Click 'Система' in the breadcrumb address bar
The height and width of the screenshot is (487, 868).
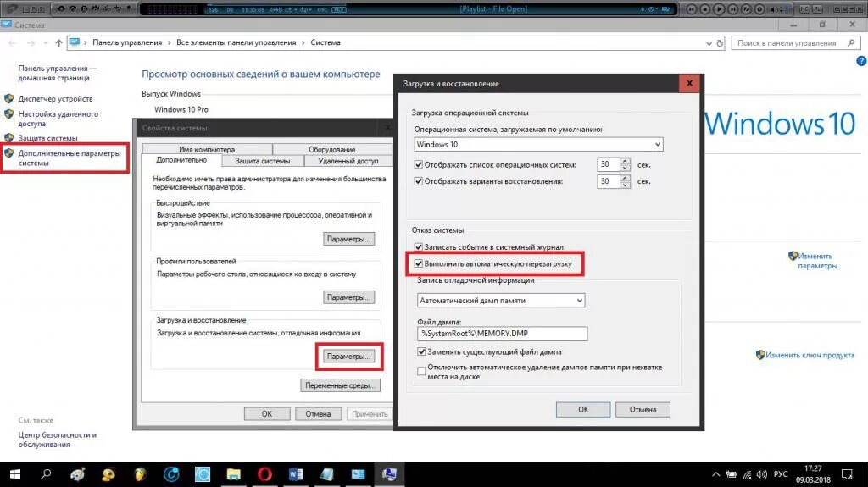[325, 42]
